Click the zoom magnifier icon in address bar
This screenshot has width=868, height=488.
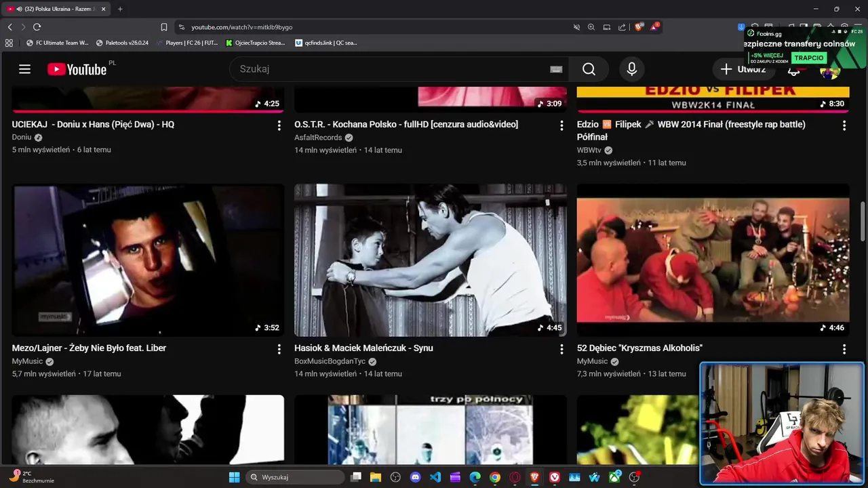tap(591, 27)
